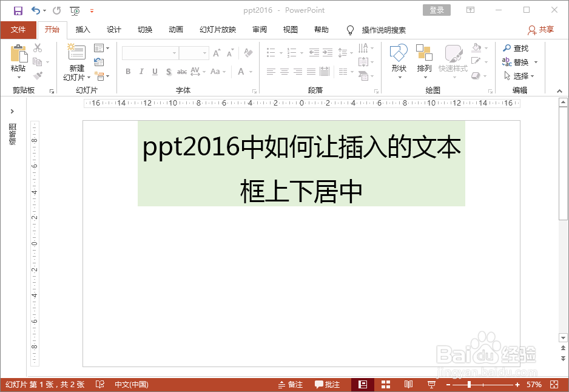Screen dimensions: 569x392
Task: Apply a bulleted list
Action: click(x=271, y=53)
